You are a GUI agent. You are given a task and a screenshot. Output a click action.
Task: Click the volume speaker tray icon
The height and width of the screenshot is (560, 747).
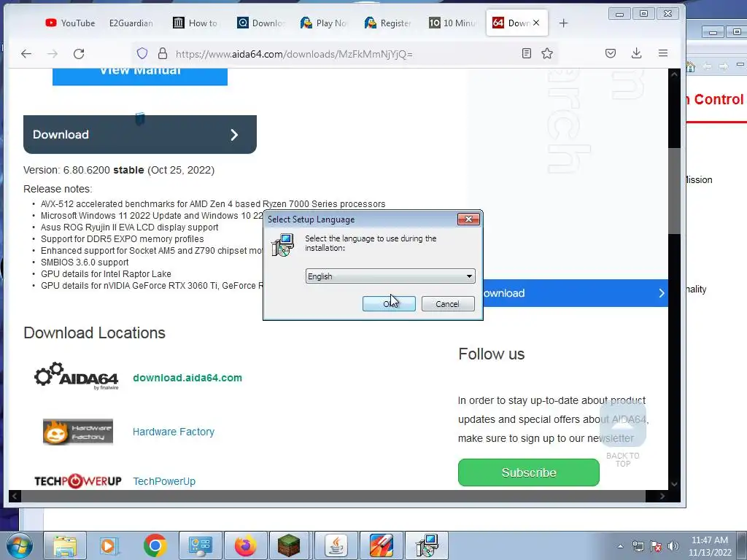(673, 546)
